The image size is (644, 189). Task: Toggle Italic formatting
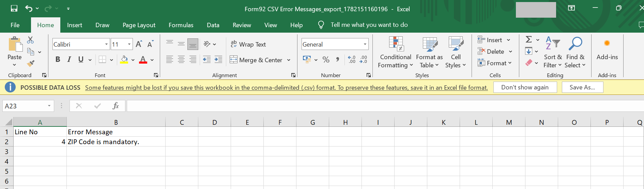[x=69, y=59]
